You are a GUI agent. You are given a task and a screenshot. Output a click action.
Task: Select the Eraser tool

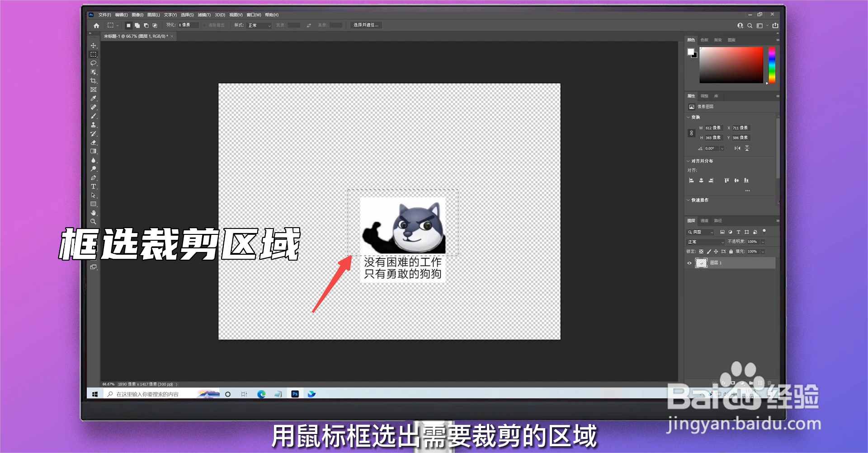(94, 143)
